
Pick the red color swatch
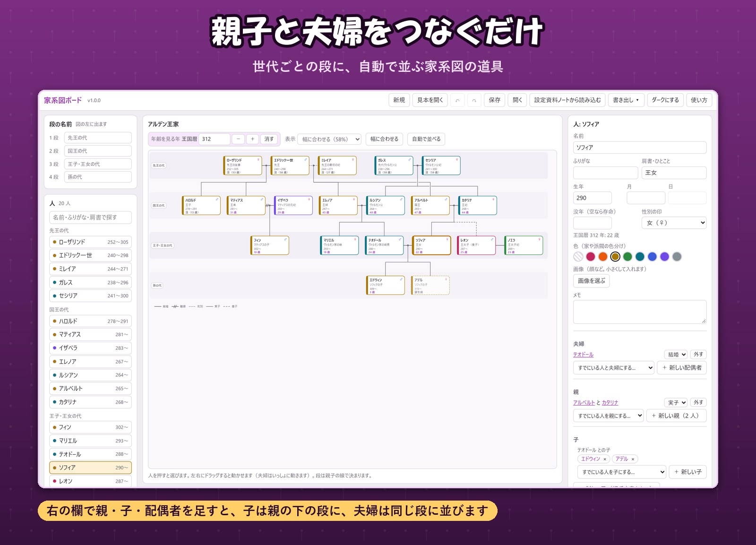pyautogui.click(x=591, y=257)
